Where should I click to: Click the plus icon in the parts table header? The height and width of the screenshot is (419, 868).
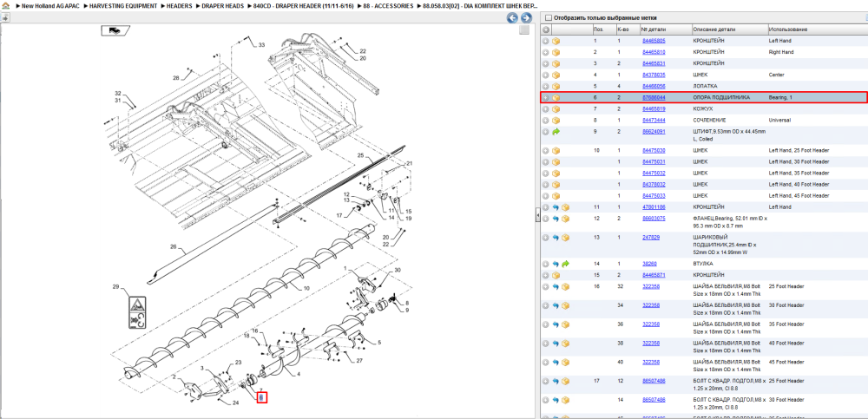pyautogui.click(x=545, y=29)
